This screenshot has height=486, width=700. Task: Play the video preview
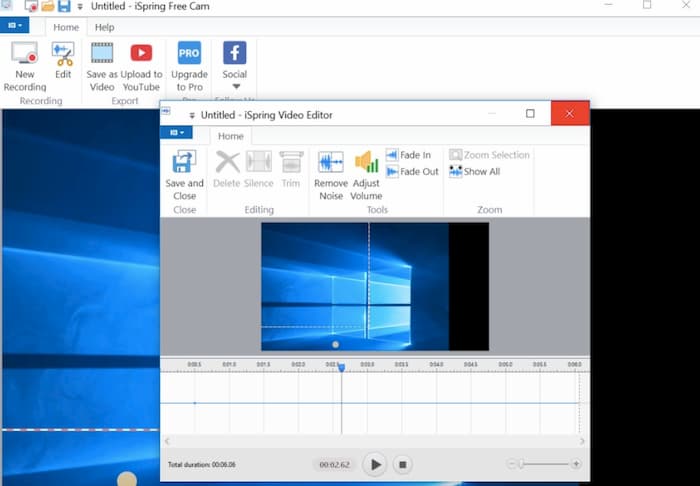[375, 464]
